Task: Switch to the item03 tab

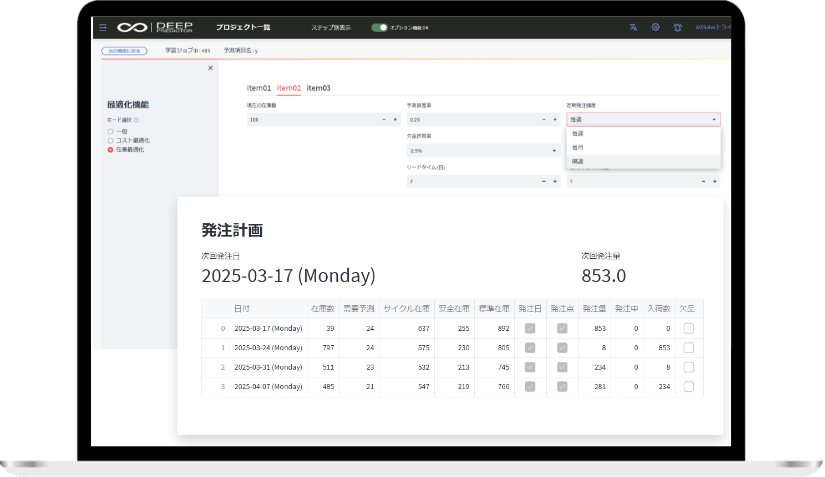Action: tap(318, 88)
